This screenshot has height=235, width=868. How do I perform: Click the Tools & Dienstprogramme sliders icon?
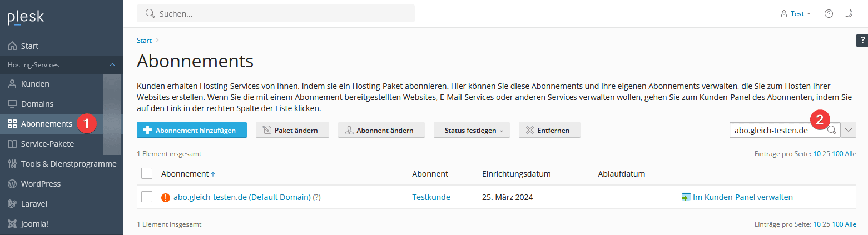click(12, 164)
